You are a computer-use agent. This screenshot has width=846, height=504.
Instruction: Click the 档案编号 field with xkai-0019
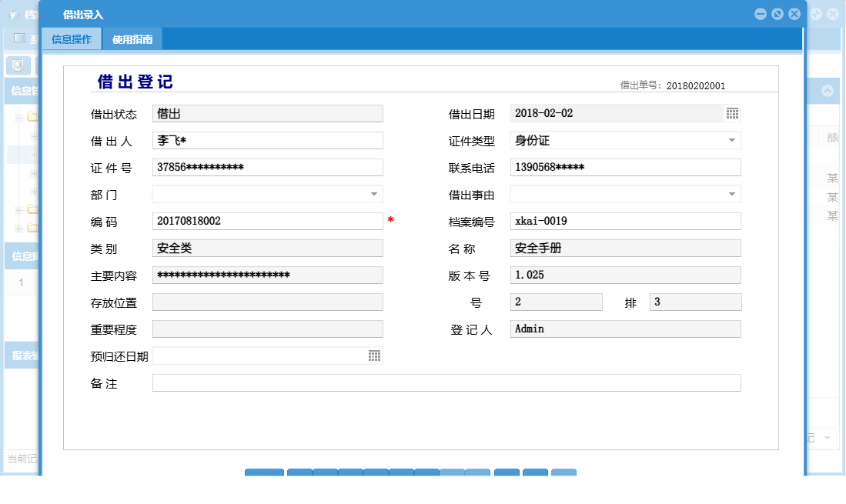coord(625,221)
